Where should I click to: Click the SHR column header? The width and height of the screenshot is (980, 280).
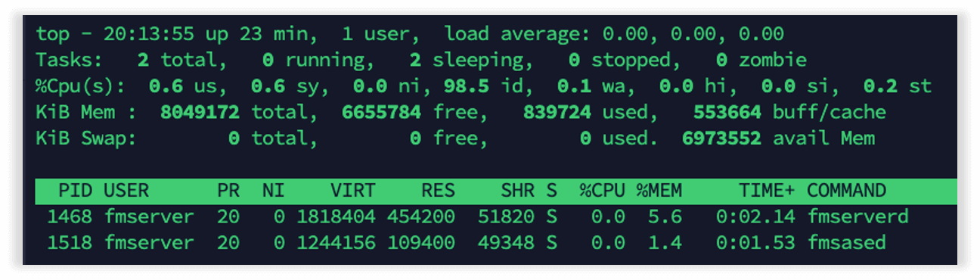pyautogui.click(x=517, y=191)
